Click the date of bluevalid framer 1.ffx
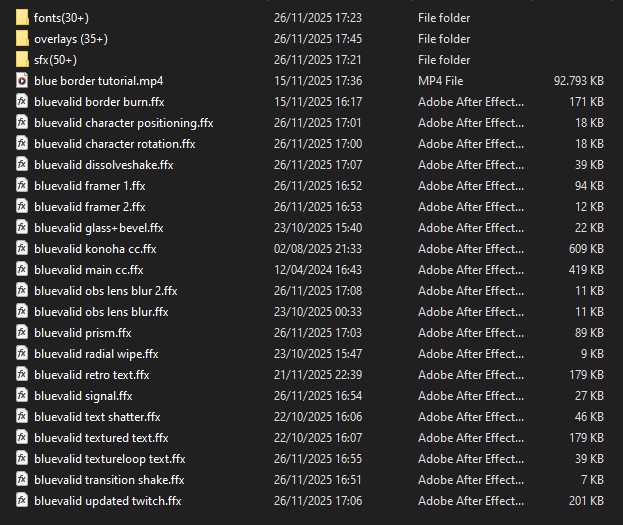Image resolution: width=623 pixels, height=525 pixels. tap(317, 185)
